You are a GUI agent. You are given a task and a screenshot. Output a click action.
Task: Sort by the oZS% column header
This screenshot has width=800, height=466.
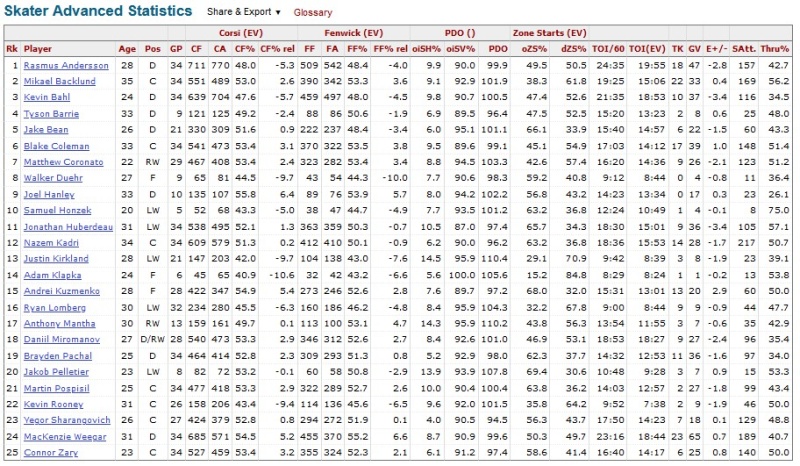point(534,49)
